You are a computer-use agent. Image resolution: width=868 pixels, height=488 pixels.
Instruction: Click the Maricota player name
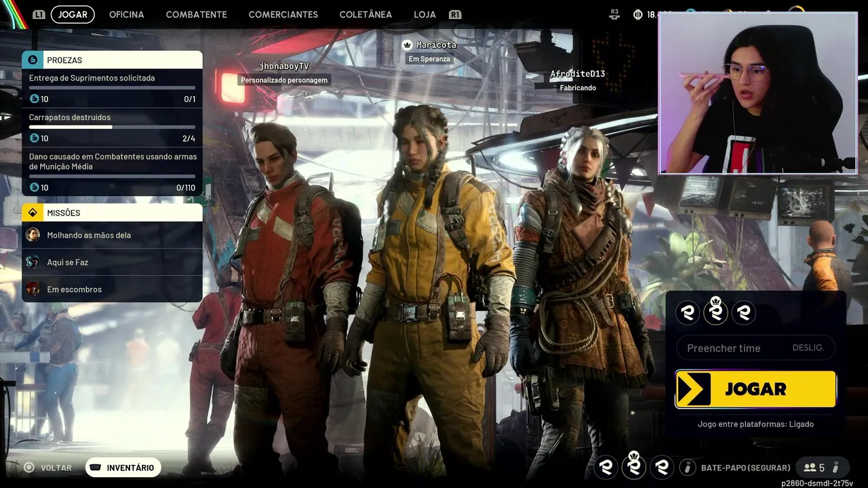436,45
